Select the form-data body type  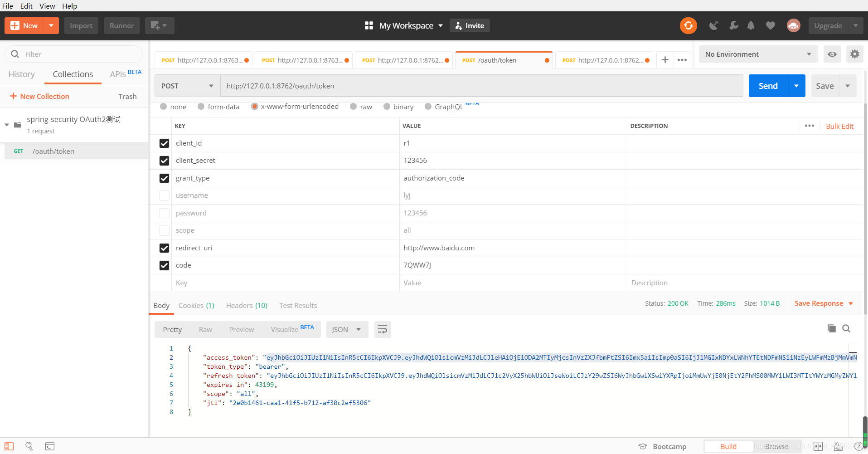tap(201, 107)
